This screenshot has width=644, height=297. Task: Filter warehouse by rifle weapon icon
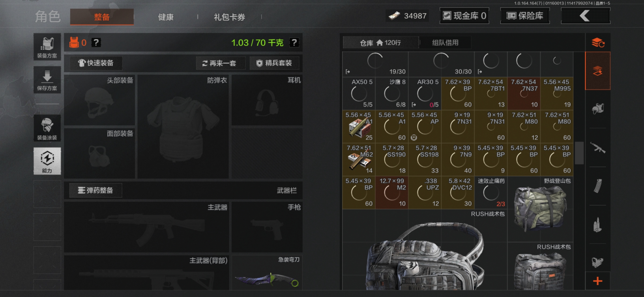coord(598,148)
